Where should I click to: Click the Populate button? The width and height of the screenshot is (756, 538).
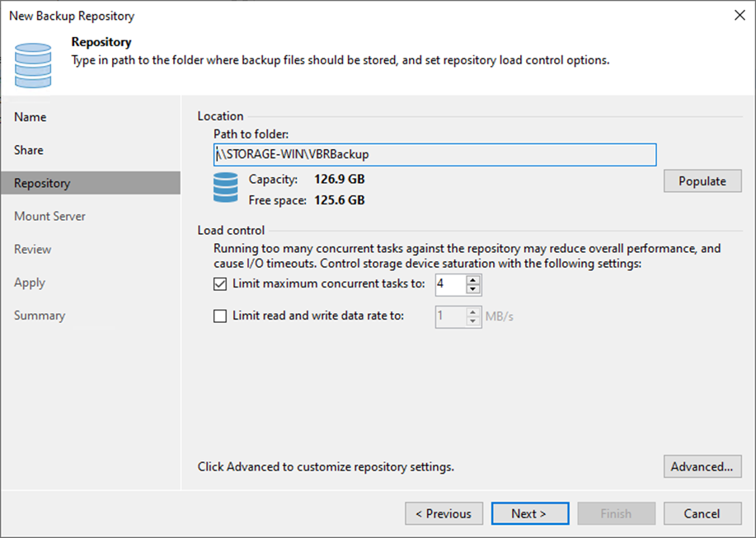click(x=702, y=181)
